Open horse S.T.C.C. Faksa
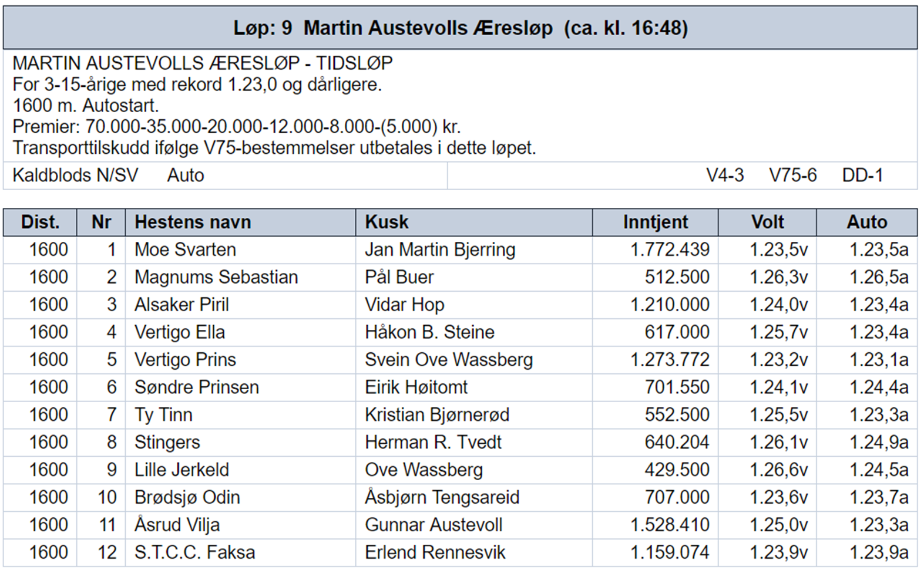Screen dimensions: 924x570 [x=194, y=552]
